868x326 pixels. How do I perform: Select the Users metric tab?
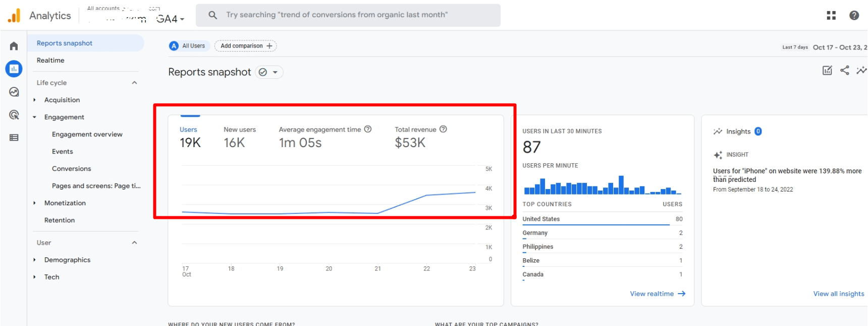[x=190, y=137]
